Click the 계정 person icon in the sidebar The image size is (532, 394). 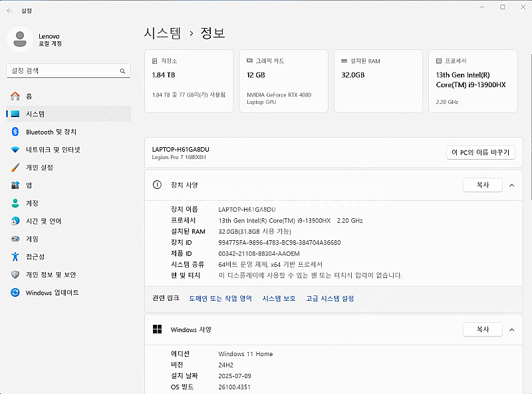click(x=15, y=203)
